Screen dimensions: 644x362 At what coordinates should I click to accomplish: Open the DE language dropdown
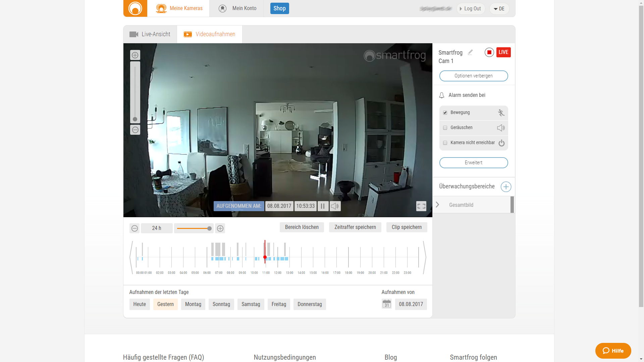(x=499, y=9)
